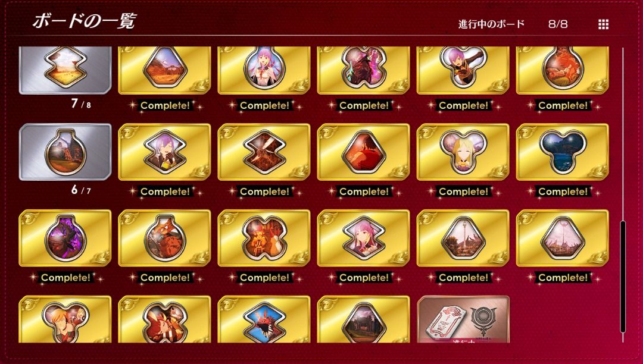Open the board with man in red shirt
Screen dimensions: 643x364
[363, 152]
